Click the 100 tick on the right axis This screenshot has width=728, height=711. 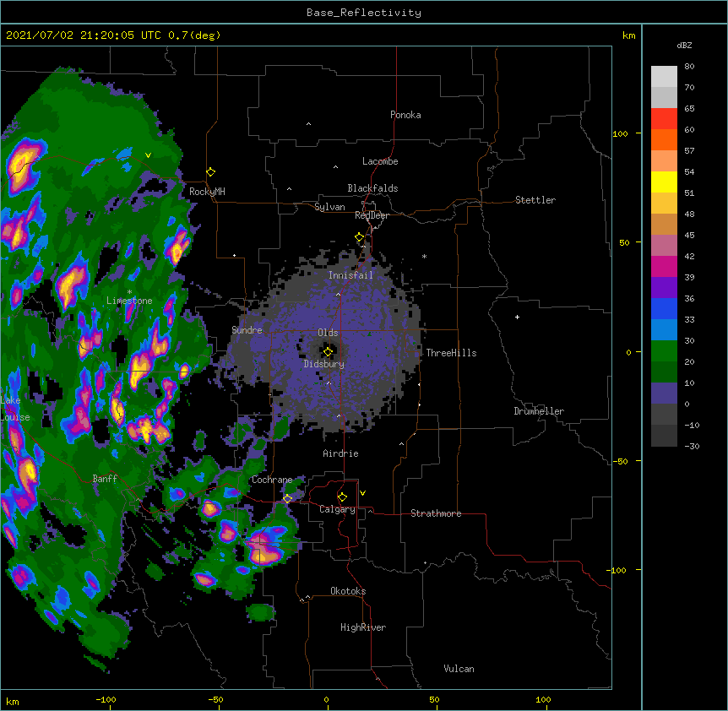[620, 133]
